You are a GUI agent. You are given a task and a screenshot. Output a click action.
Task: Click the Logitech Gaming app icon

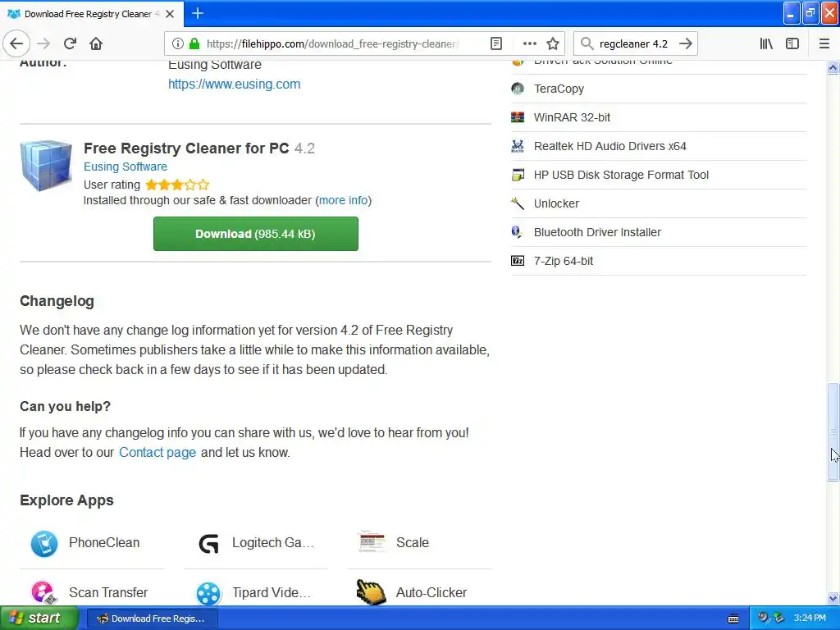tap(208, 543)
